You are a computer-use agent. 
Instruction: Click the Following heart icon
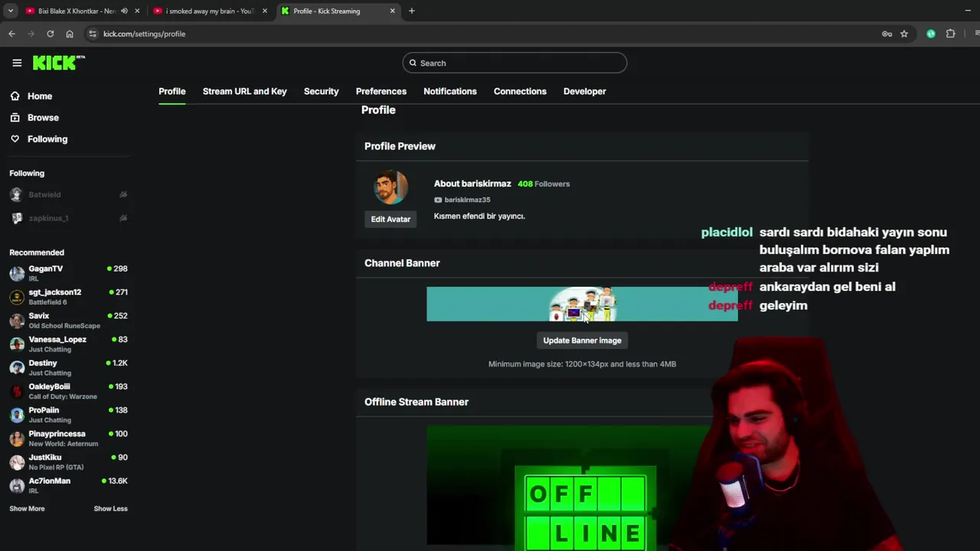click(15, 139)
